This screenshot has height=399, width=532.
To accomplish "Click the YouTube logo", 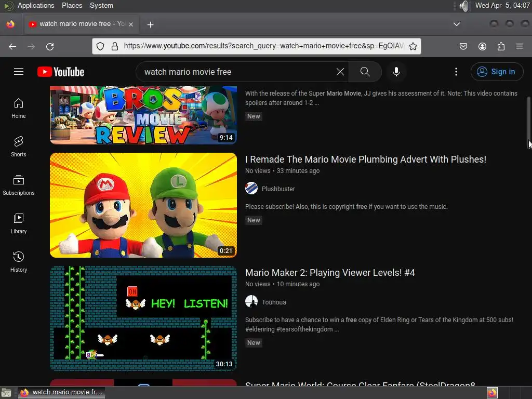I will point(61,72).
